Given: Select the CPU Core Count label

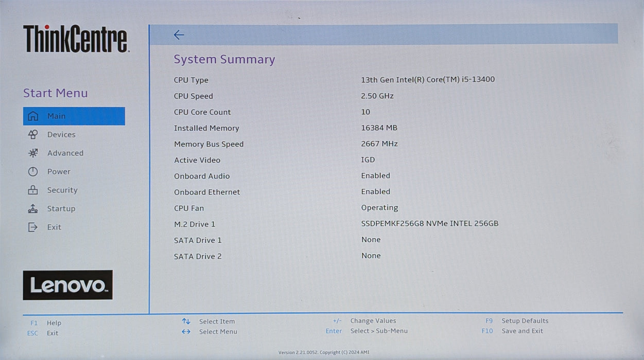Looking at the screenshot, I should coord(202,112).
